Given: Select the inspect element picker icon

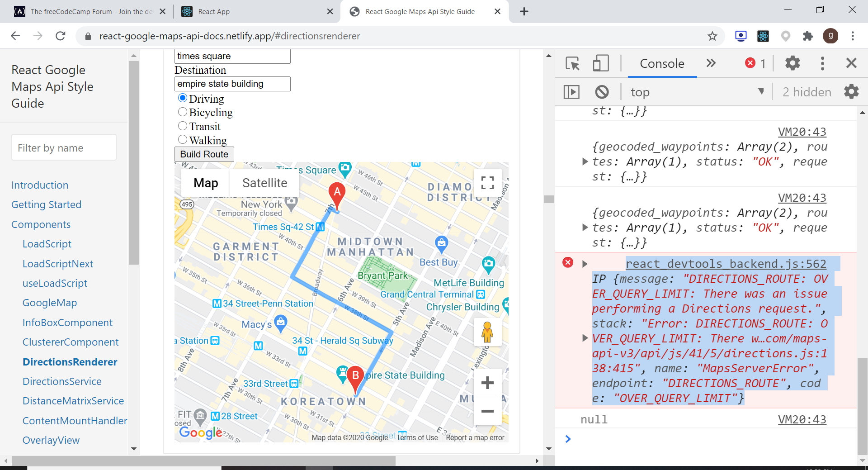Looking at the screenshot, I should (x=572, y=63).
